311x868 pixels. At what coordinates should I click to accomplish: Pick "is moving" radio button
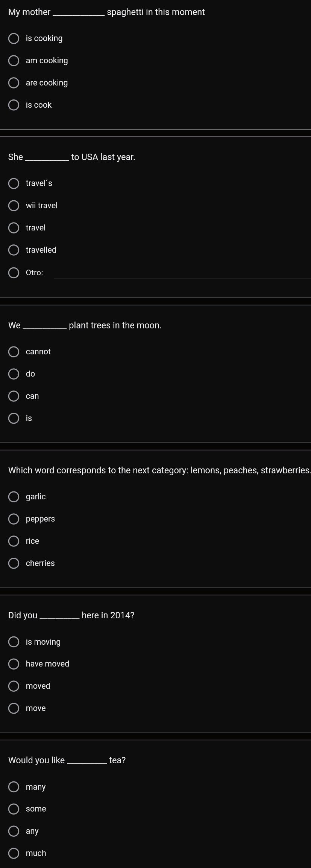[x=14, y=642]
